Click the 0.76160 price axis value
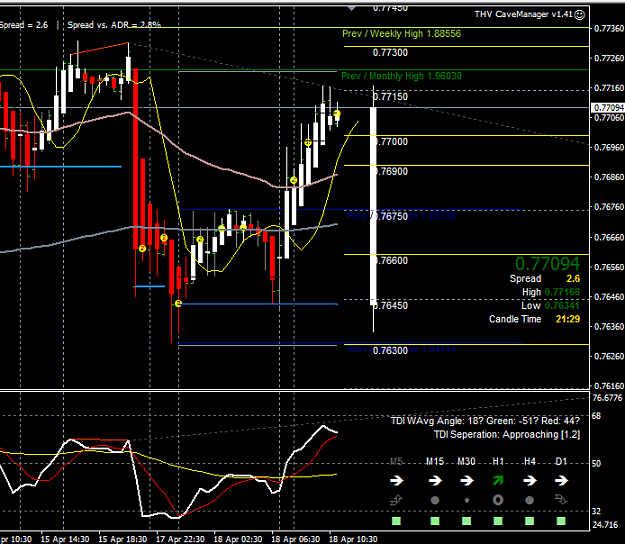The height and width of the screenshot is (544, 625). pos(609,386)
